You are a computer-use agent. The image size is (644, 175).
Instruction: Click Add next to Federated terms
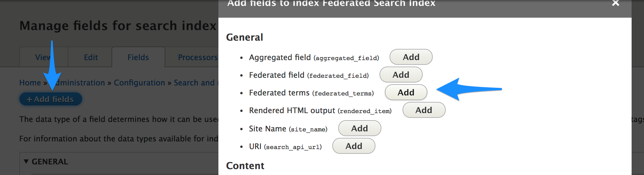406,93
